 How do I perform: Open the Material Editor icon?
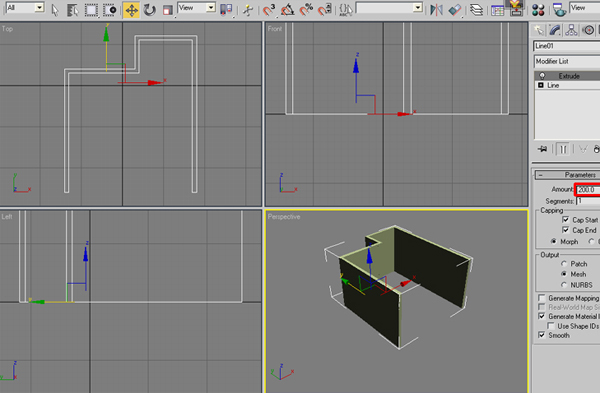[538, 10]
